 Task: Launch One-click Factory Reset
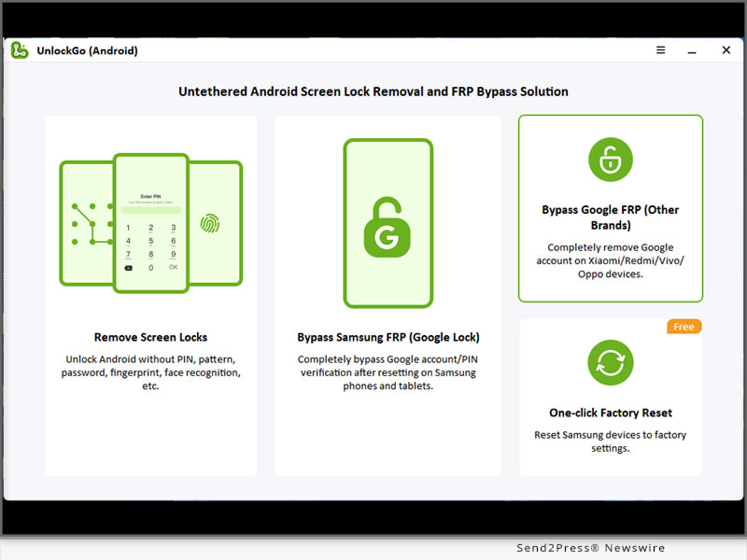point(611,413)
